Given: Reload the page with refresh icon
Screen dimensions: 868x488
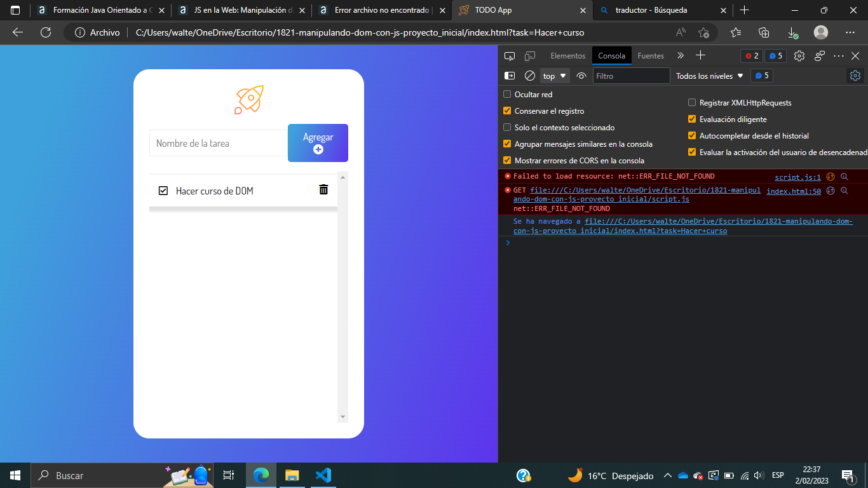Looking at the screenshot, I should (46, 32).
